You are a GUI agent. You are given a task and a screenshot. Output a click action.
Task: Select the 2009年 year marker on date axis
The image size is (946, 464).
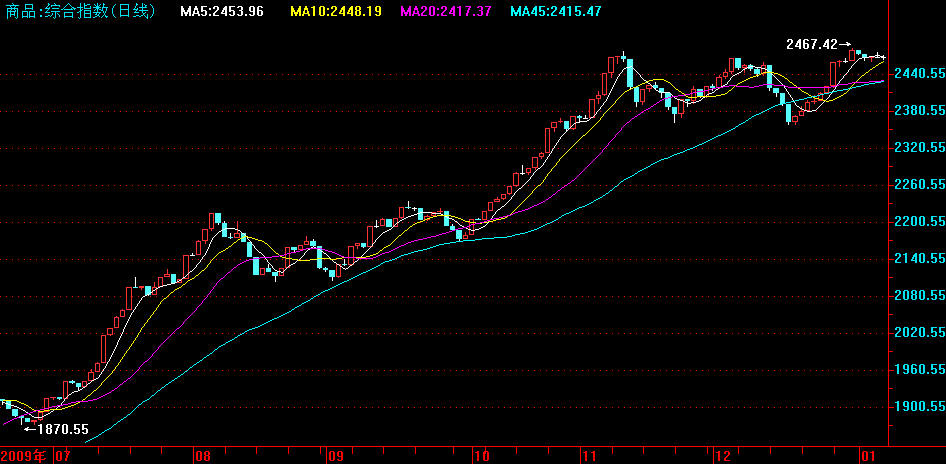(23, 456)
